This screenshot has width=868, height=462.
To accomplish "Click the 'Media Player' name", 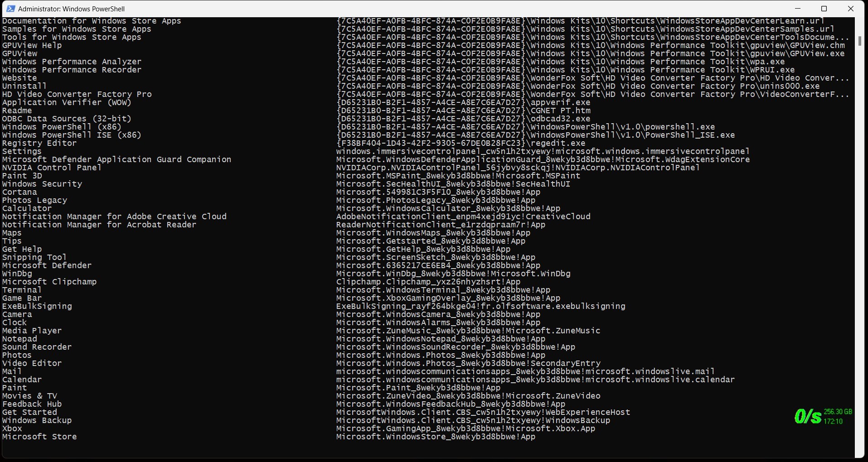I will [x=32, y=331].
